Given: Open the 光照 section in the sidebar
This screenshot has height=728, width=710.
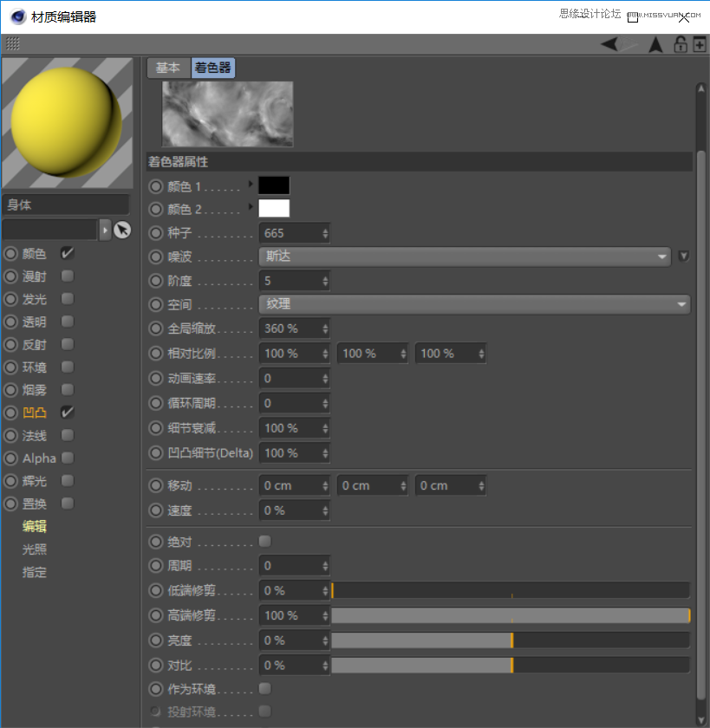Looking at the screenshot, I should tap(35, 549).
